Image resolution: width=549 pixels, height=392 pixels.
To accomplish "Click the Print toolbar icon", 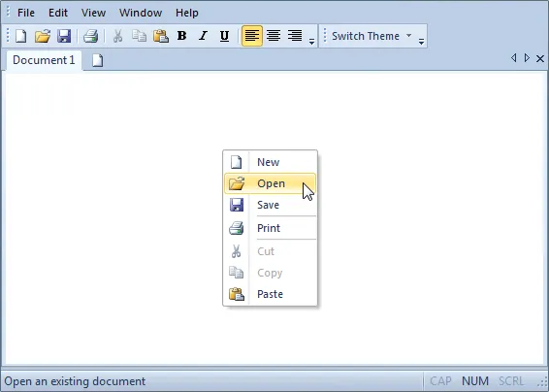I will 90,36.
